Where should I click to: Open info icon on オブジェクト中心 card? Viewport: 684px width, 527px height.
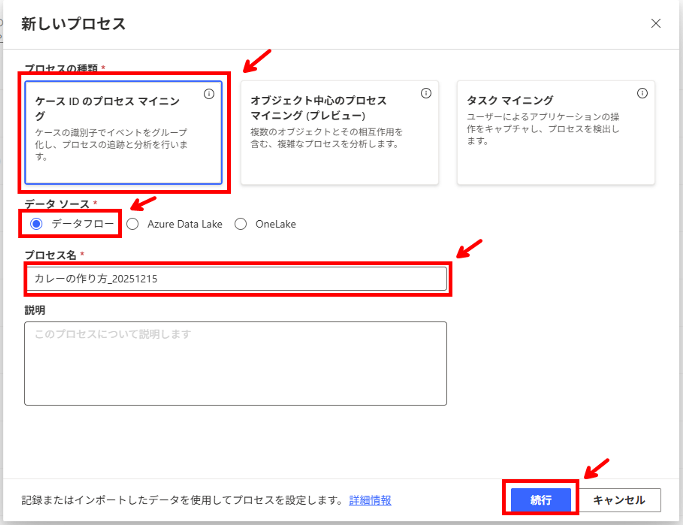[x=426, y=93]
